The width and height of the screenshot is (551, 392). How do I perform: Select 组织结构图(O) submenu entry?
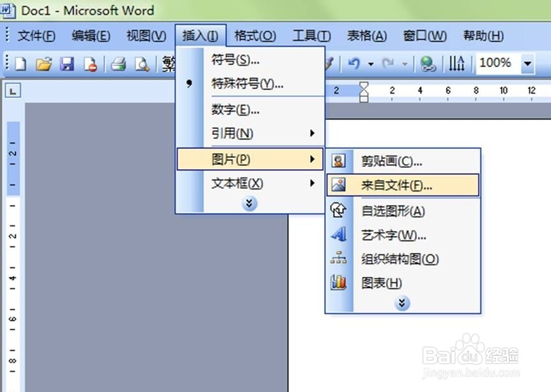point(402,259)
